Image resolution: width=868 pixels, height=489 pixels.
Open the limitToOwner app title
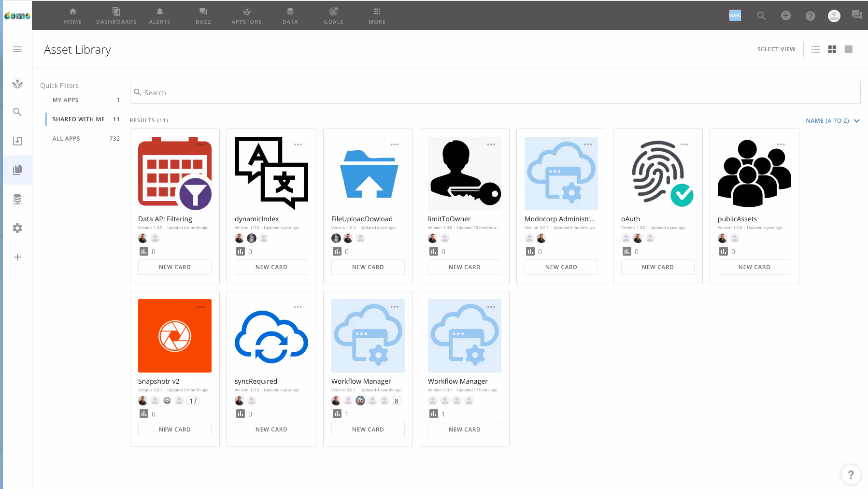tap(449, 219)
